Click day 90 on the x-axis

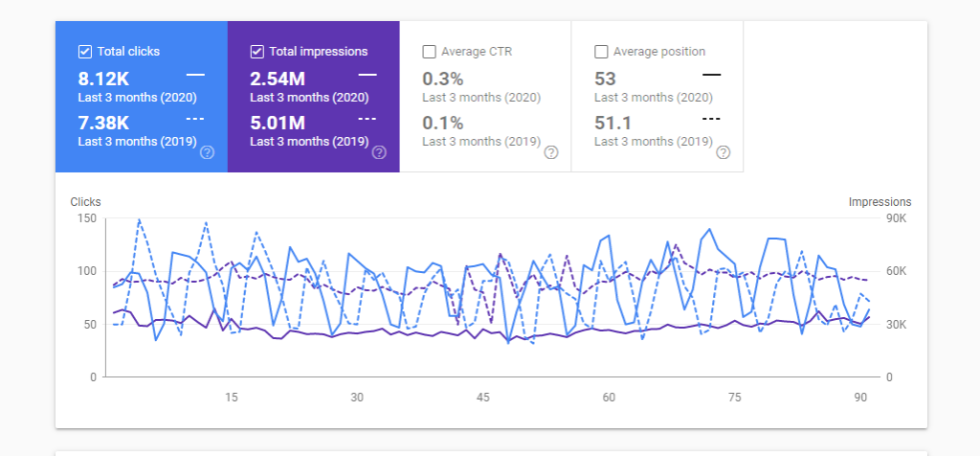[860, 398]
